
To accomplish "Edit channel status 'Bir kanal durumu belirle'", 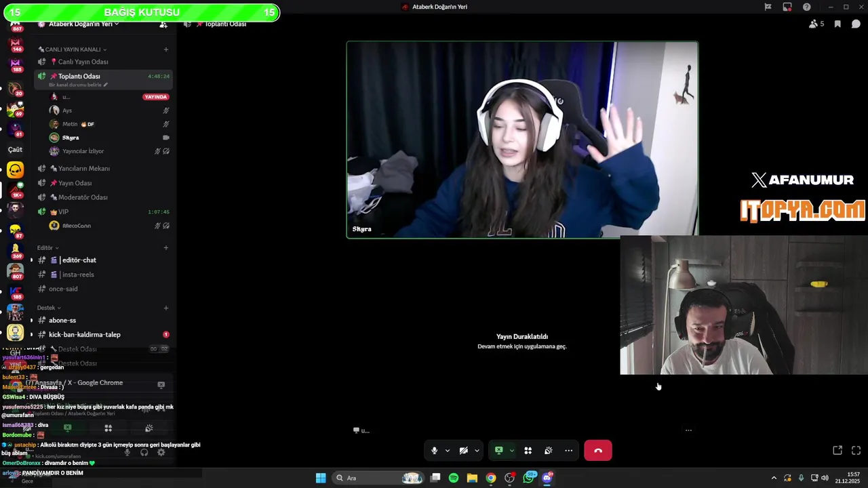I will (x=78, y=85).
